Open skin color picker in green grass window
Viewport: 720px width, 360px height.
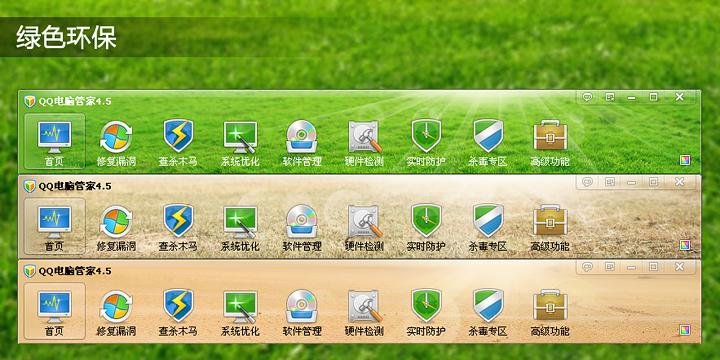click(685, 160)
